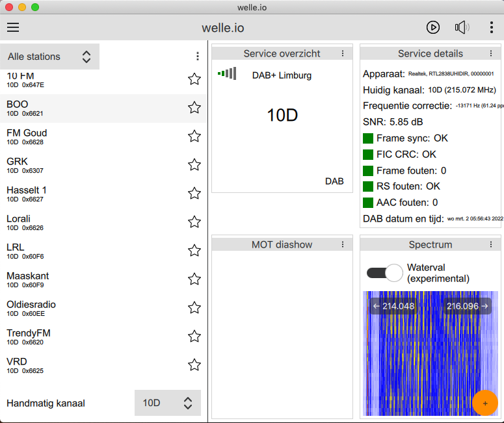Select the FM Goud station
The width and height of the screenshot is (504, 423).
(x=103, y=137)
